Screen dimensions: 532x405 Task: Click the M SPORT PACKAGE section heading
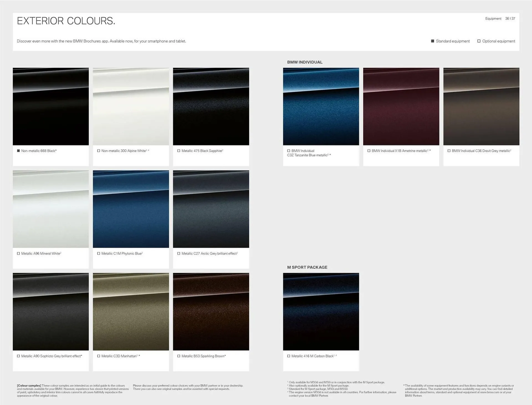click(307, 267)
